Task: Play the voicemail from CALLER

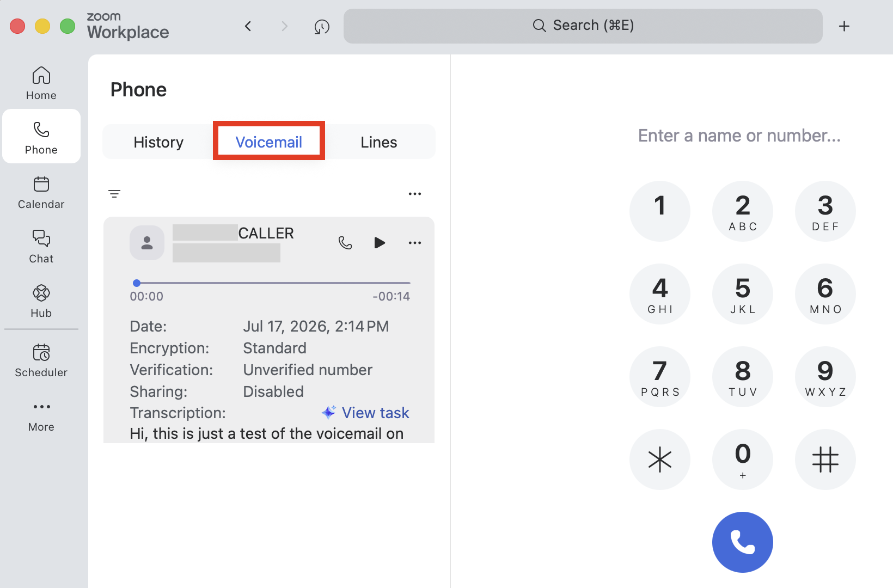Action: [380, 242]
